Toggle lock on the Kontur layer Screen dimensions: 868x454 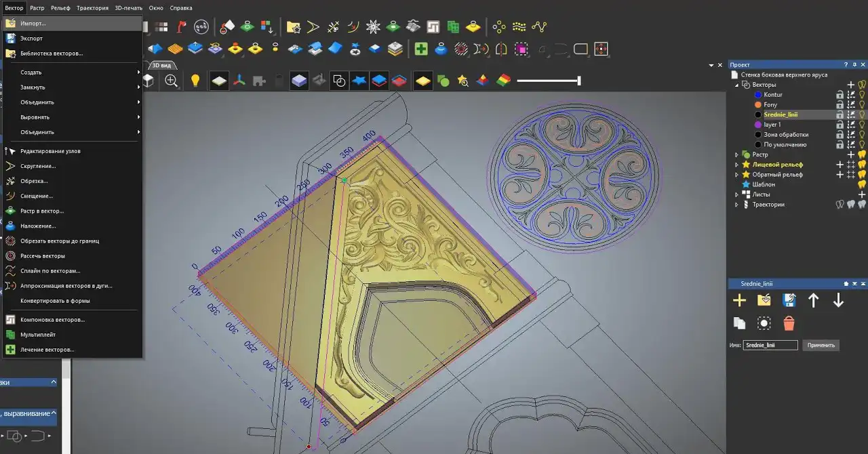click(840, 95)
